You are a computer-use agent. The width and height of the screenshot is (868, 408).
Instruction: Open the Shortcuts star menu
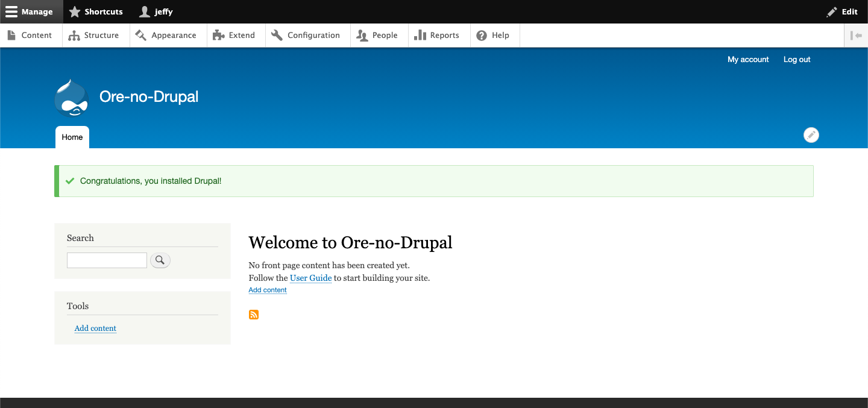(96, 11)
